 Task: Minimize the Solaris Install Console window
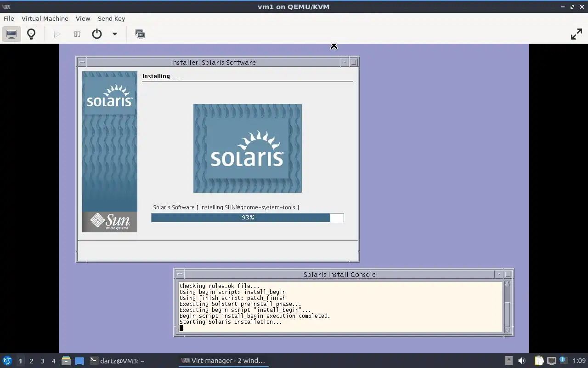click(499, 274)
